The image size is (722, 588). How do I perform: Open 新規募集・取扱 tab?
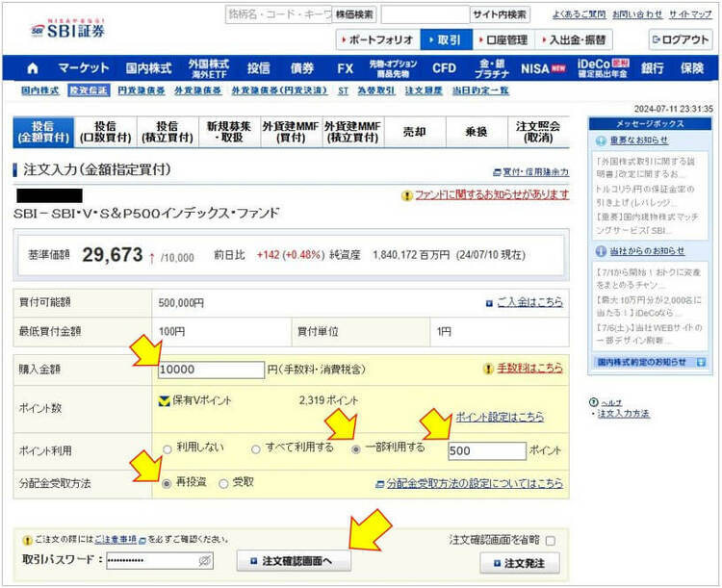(229, 132)
